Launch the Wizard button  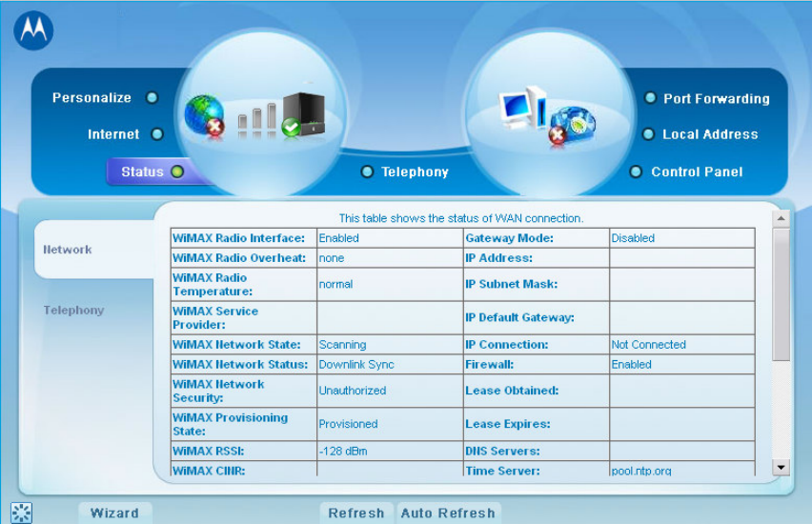(115, 514)
